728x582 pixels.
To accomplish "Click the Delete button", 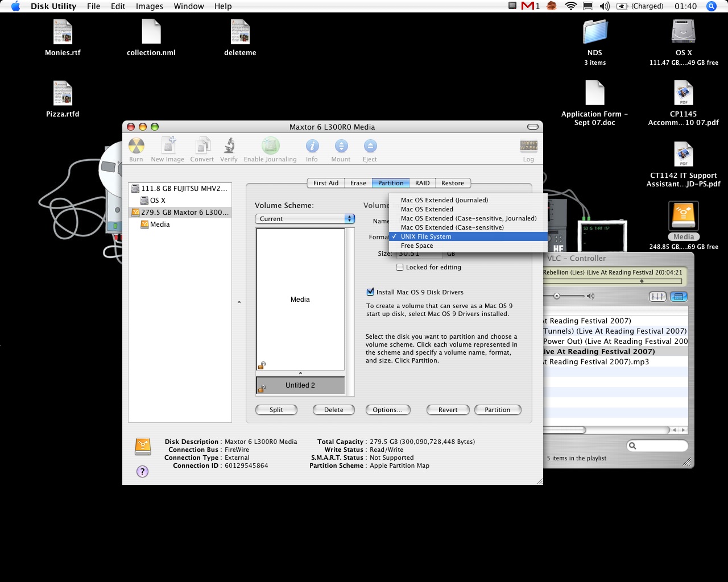I will coord(334,410).
